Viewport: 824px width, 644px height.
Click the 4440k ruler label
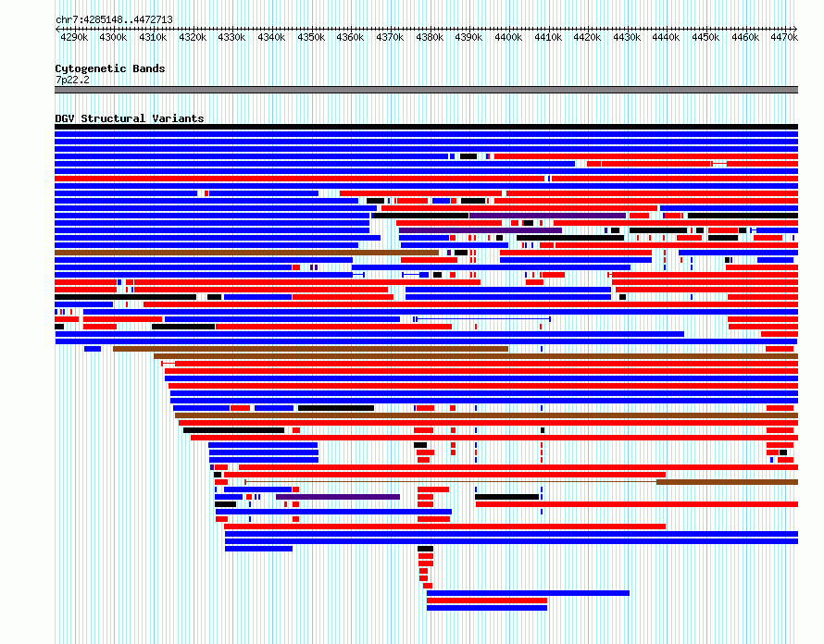click(666, 37)
